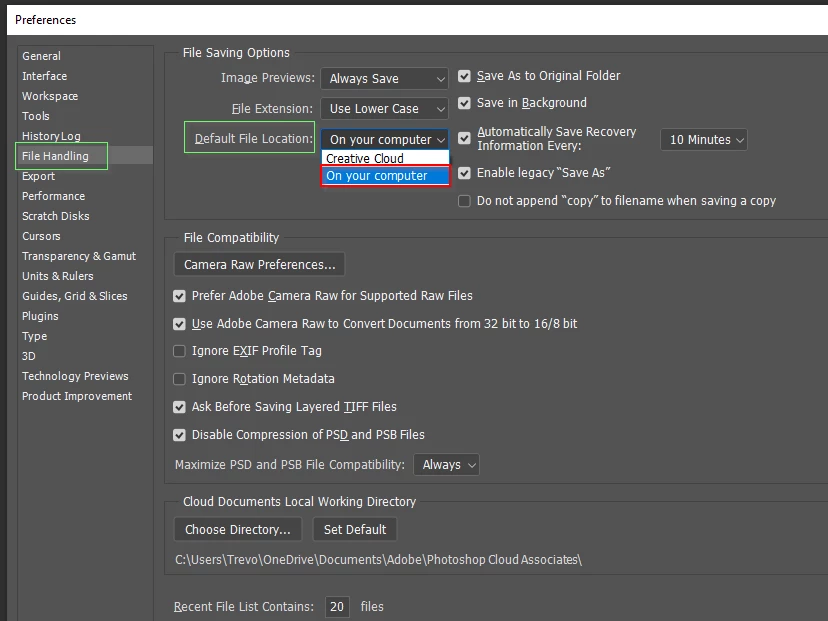
Task: Toggle Save in Background checkbox
Action: (x=464, y=103)
